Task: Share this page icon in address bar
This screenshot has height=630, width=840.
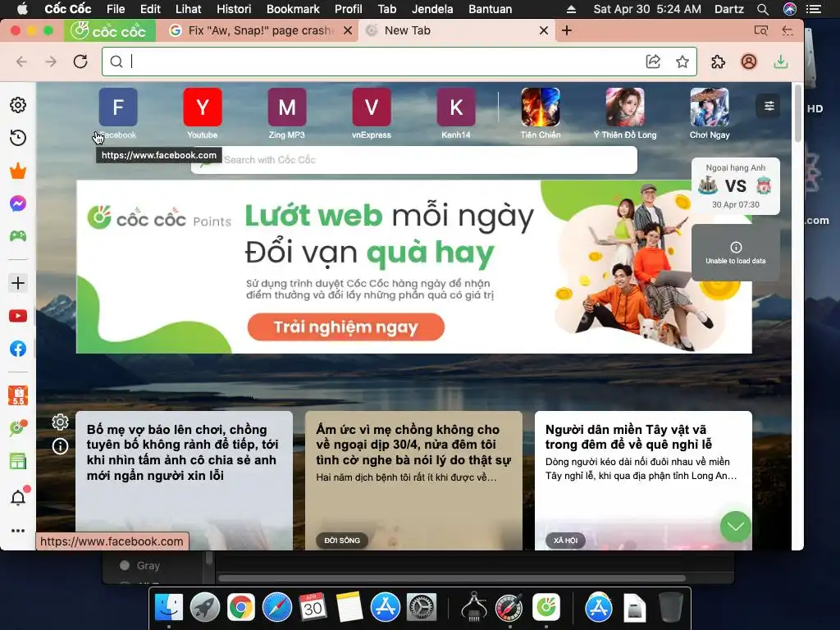Action: (653, 62)
